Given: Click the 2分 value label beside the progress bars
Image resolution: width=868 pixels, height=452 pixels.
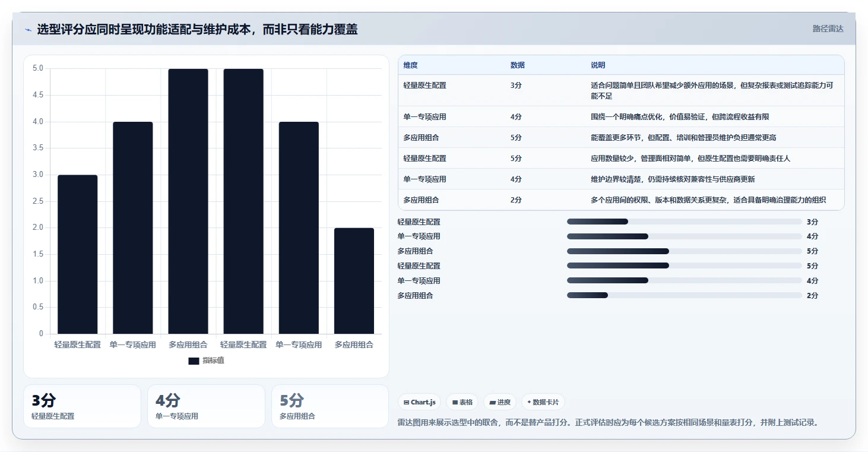Looking at the screenshot, I should [x=812, y=296].
